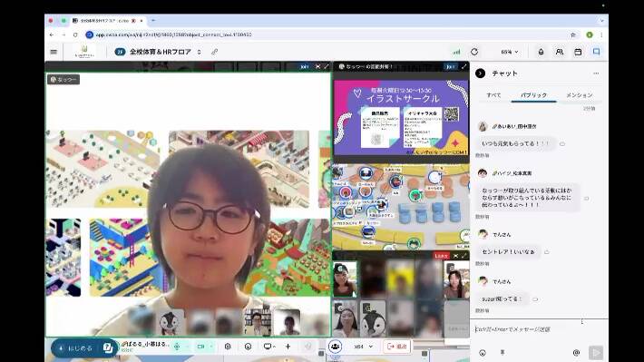Go back with the browser back arrow
The height and width of the screenshot is (362, 644).
click(x=52, y=34)
